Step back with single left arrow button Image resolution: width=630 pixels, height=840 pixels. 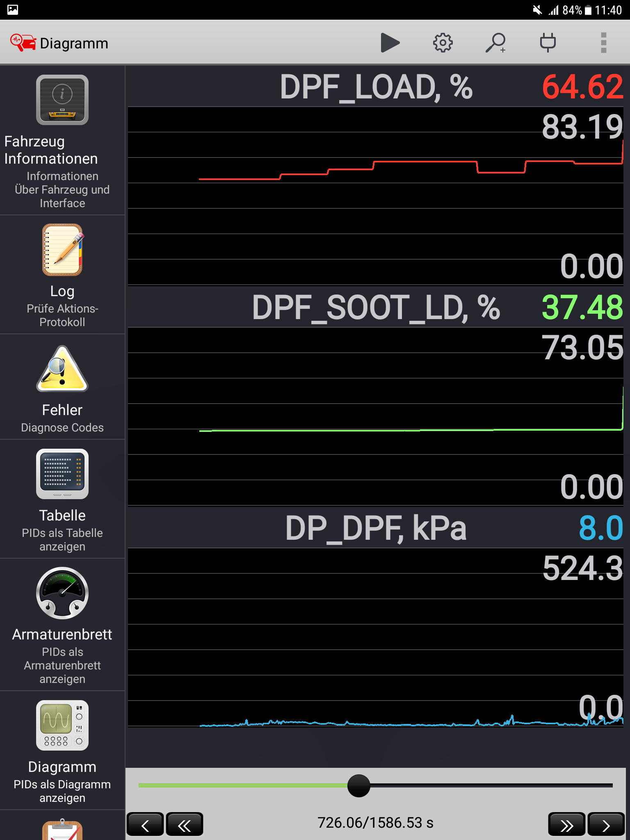pos(145,824)
